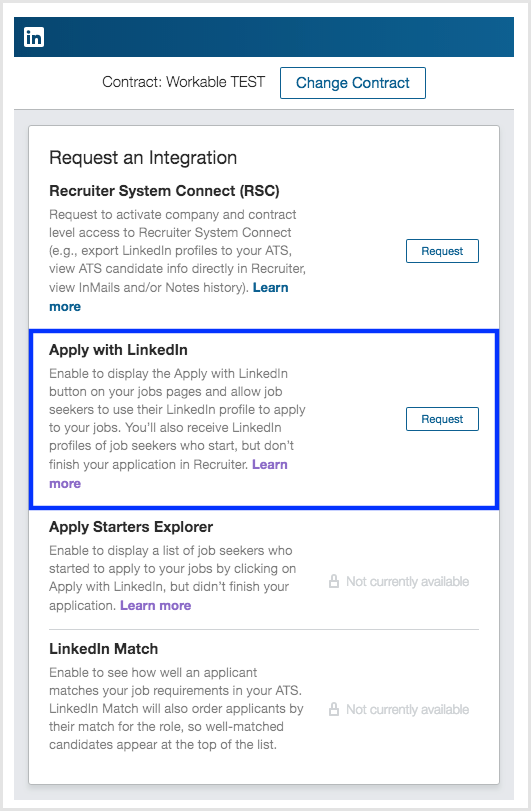Click the LinkedIn Match description paragraph
The width and height of the screenshot is (531, 811).
click(176, 709)
